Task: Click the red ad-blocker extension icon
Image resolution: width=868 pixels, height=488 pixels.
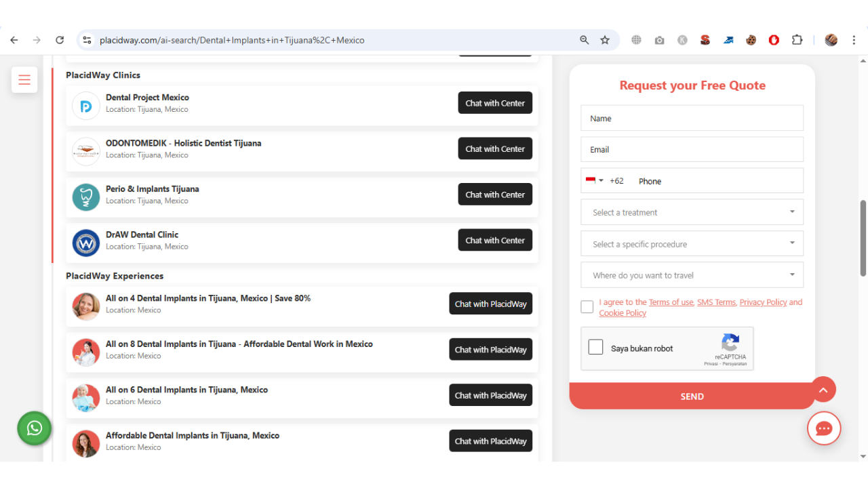Action: [x=774, y=40]
